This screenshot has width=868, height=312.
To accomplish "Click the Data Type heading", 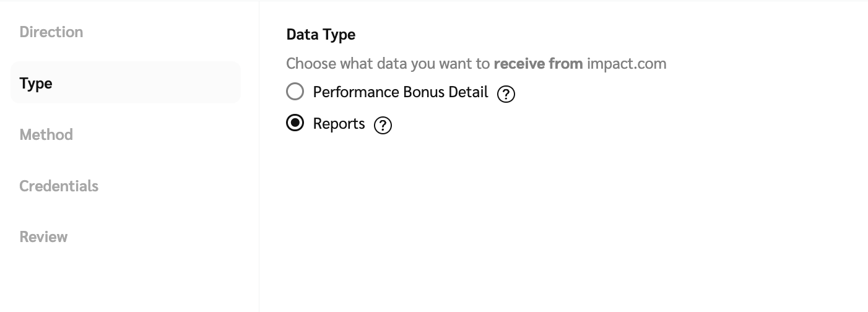I will pos(321,35).
